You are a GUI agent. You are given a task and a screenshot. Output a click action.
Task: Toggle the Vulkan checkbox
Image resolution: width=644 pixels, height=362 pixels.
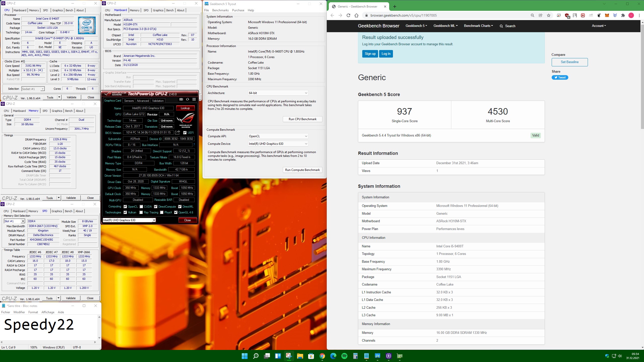tap(125, 212)
